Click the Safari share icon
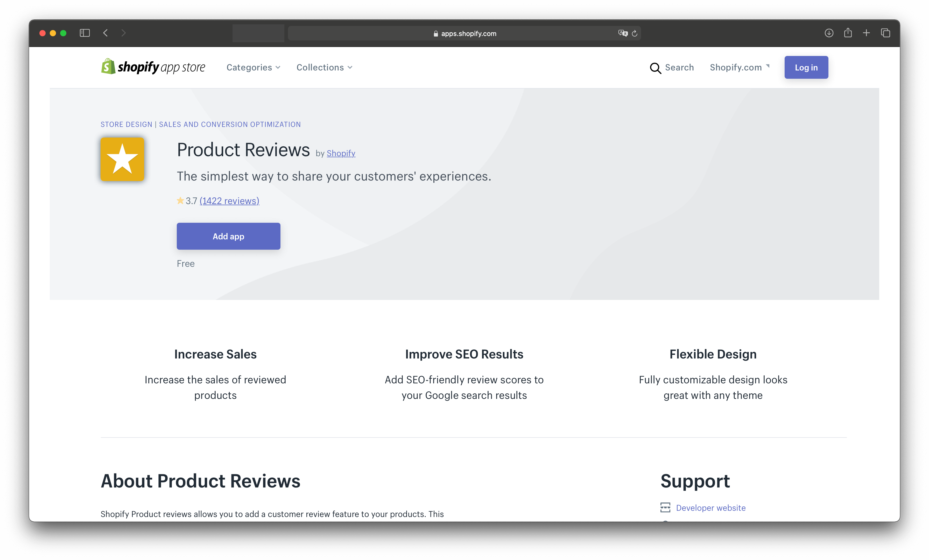This screenshot has width=929, height=560. pos(848,33)
